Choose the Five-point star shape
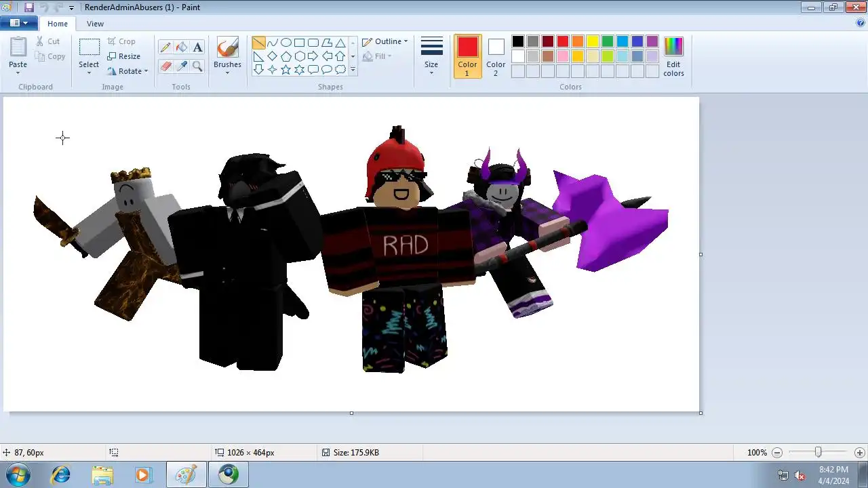 pyautogui.click(x=285, y=70)
